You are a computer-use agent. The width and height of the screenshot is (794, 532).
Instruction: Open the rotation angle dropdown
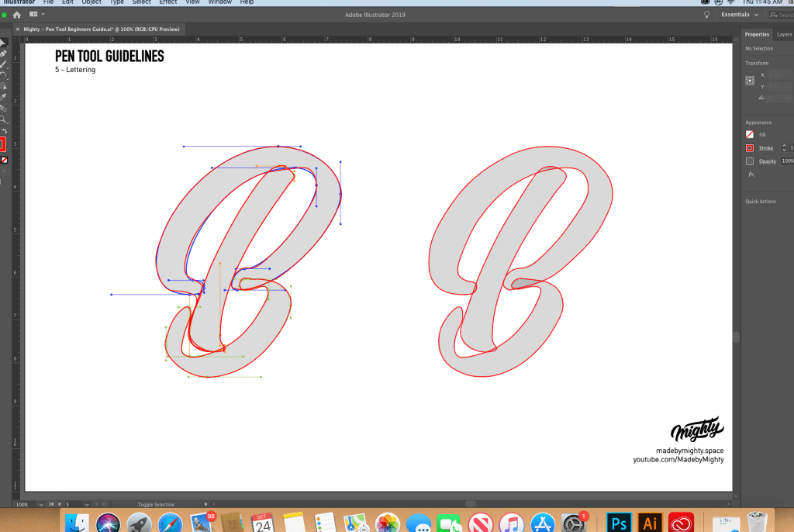click(788, 98)
